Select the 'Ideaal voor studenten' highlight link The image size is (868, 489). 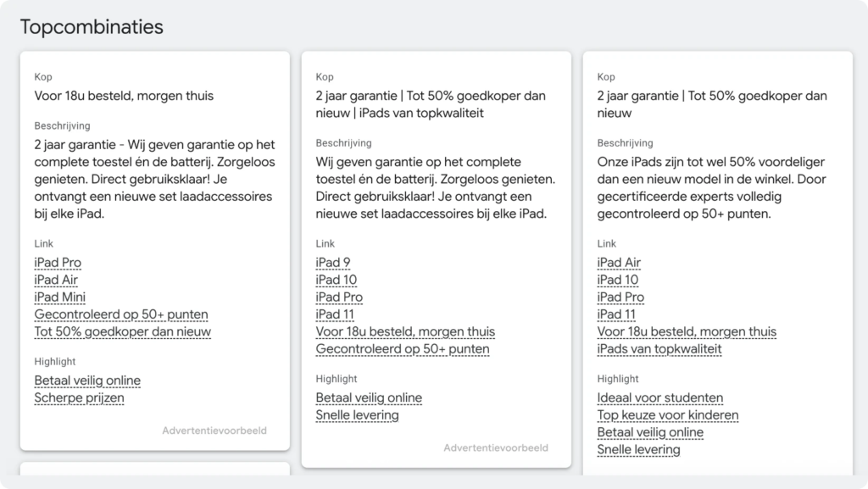pyautogui.click(x=661, y=397)
